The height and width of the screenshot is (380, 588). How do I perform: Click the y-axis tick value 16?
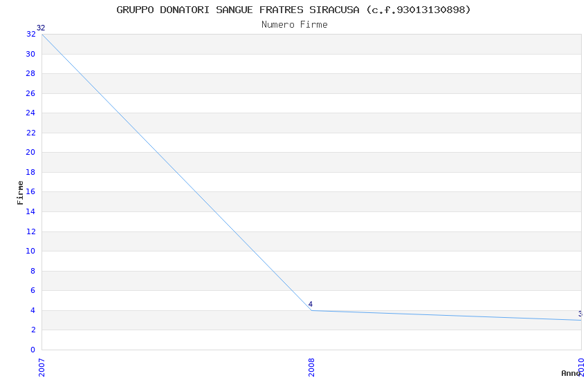tap(30, 191)
